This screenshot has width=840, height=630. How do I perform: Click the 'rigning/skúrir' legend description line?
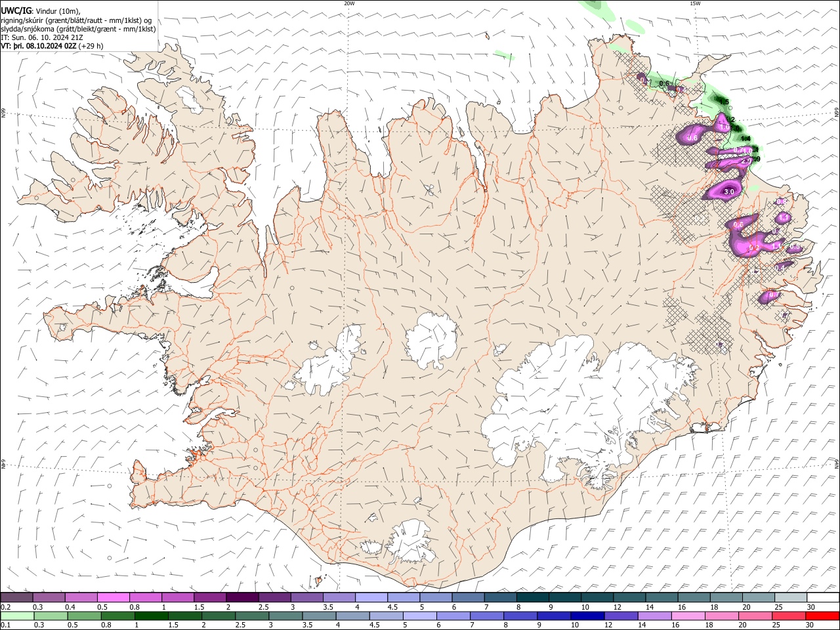(76, 20)
